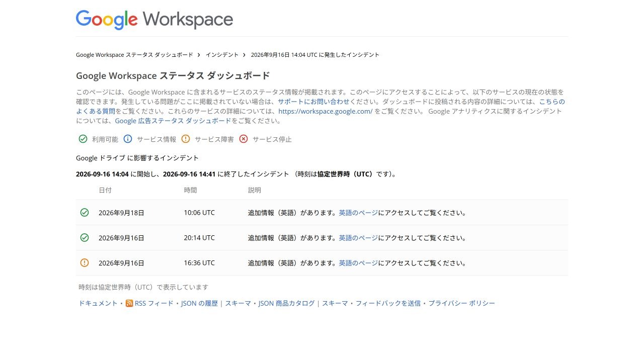644x362 pixels.
Task: Click the green status icon for 20:14 UTC row
Action: click(85, 237)
